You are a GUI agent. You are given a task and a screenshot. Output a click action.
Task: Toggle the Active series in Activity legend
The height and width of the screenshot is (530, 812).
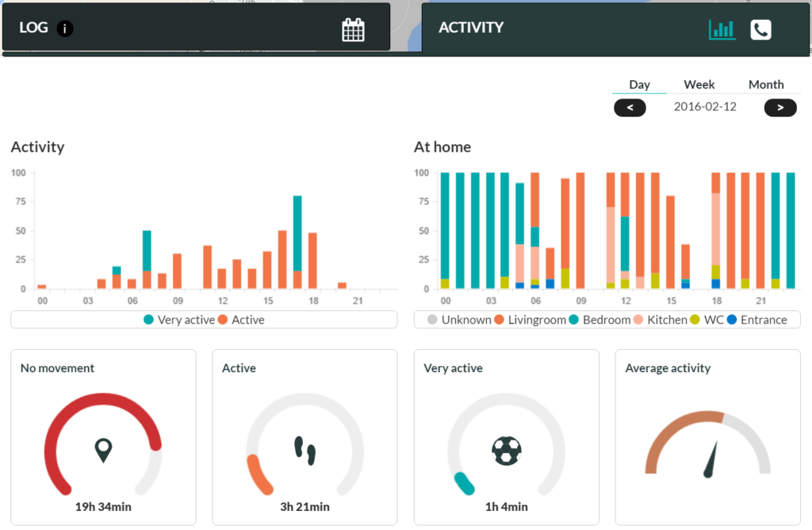coord(241,320)
